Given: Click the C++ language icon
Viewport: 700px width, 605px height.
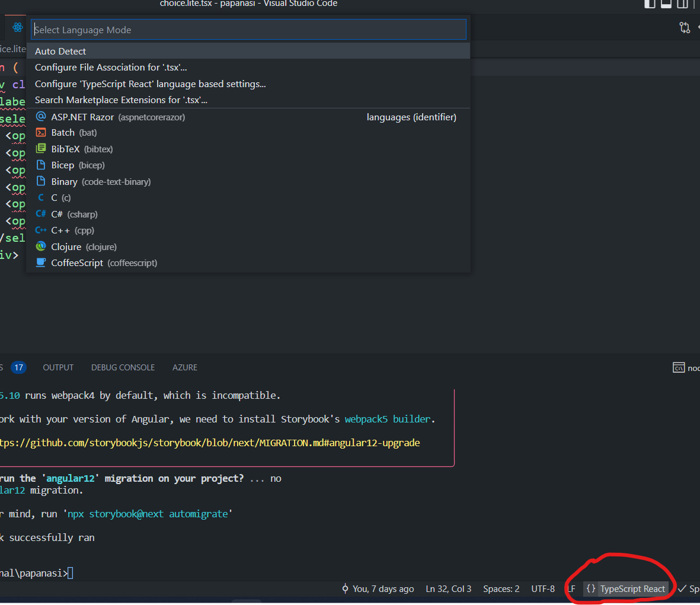Looking at the screenshot, I should pos(41,231).
